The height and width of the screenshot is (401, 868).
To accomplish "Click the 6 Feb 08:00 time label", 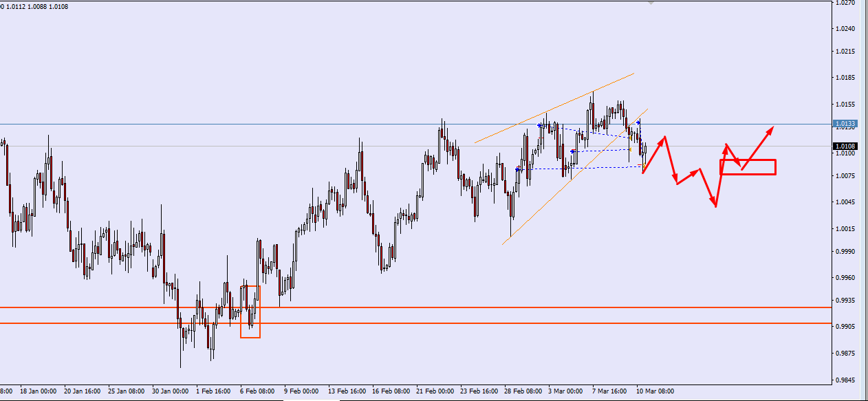I will tap(257, 391).
